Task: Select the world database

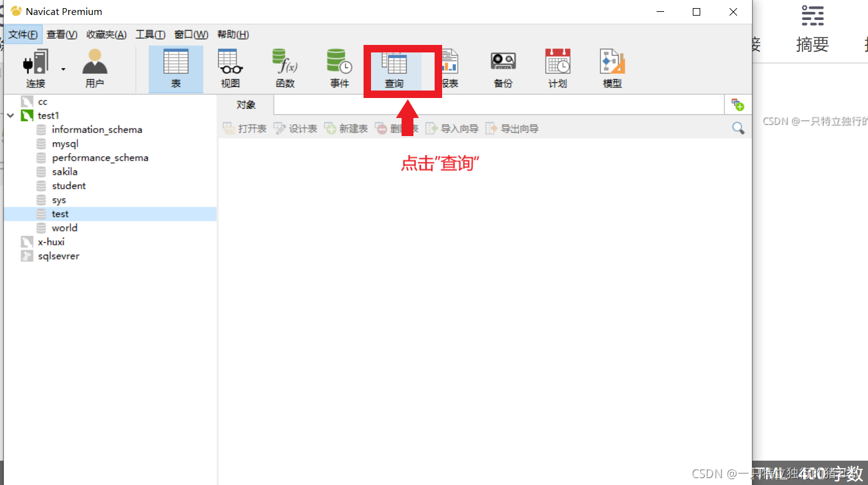Action: tap(65, 228)
